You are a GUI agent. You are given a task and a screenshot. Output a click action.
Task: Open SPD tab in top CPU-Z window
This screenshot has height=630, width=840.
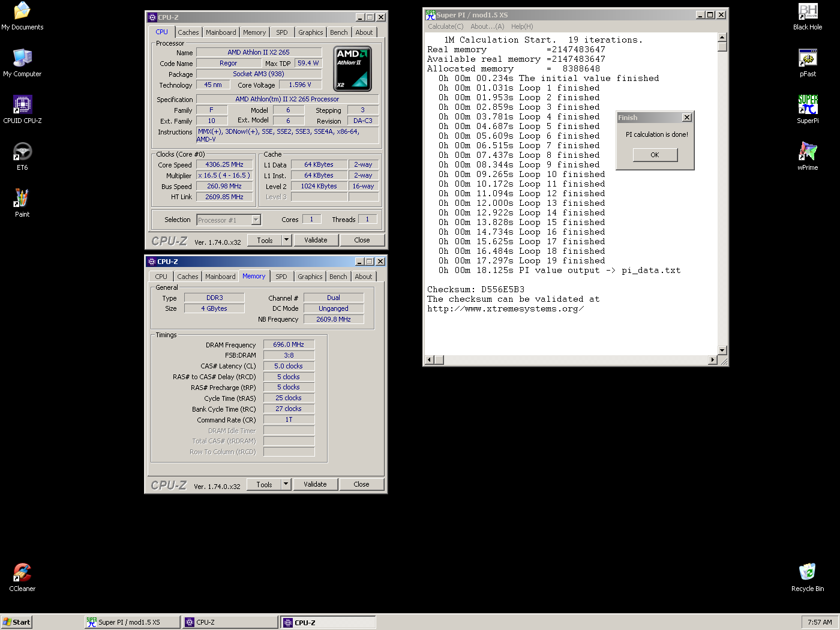[x=282, y=32]
